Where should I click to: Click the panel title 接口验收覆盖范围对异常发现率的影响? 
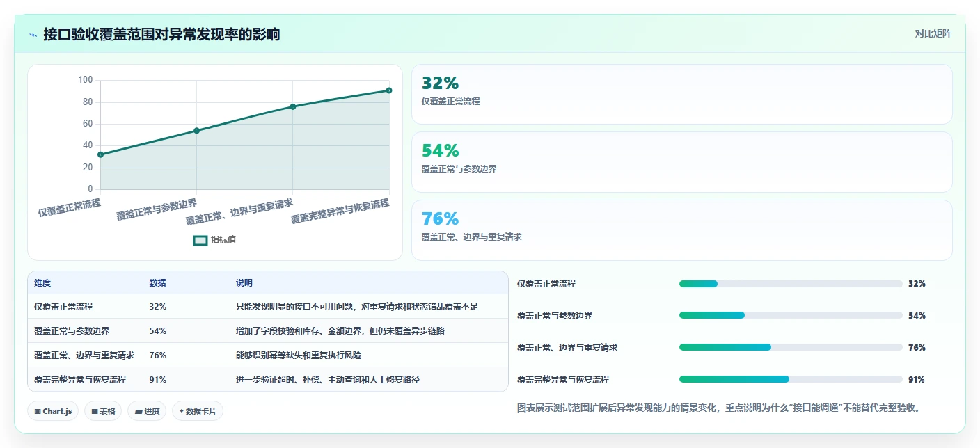(x=161, y=34)
